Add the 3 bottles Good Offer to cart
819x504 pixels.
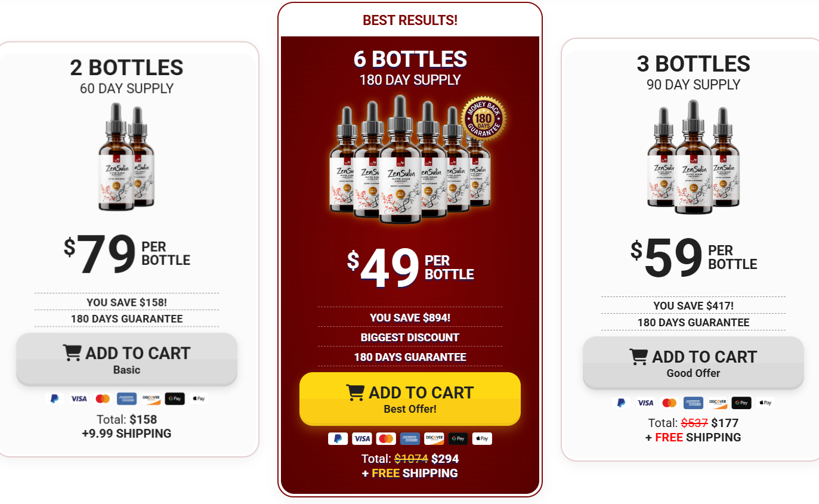pos(693,363)
